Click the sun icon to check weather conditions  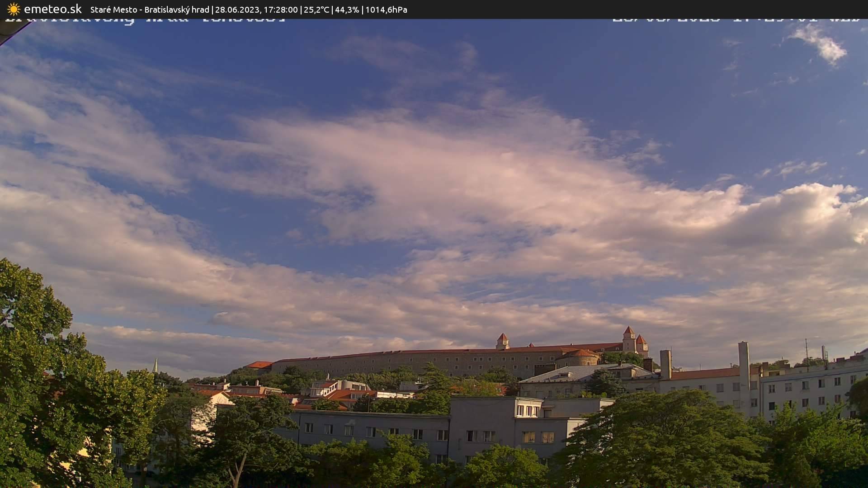point(14,9)
